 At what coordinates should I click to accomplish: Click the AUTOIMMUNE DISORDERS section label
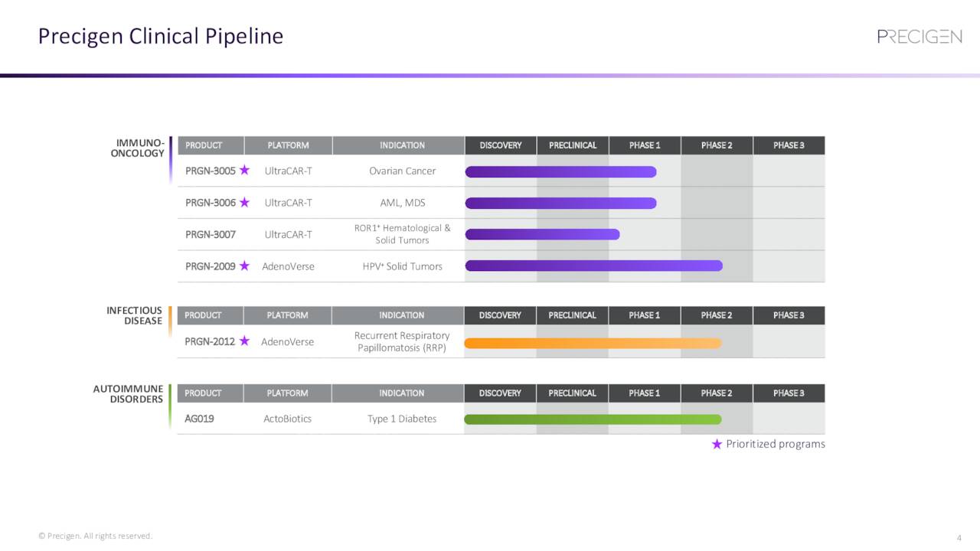[x=128, y=394]
